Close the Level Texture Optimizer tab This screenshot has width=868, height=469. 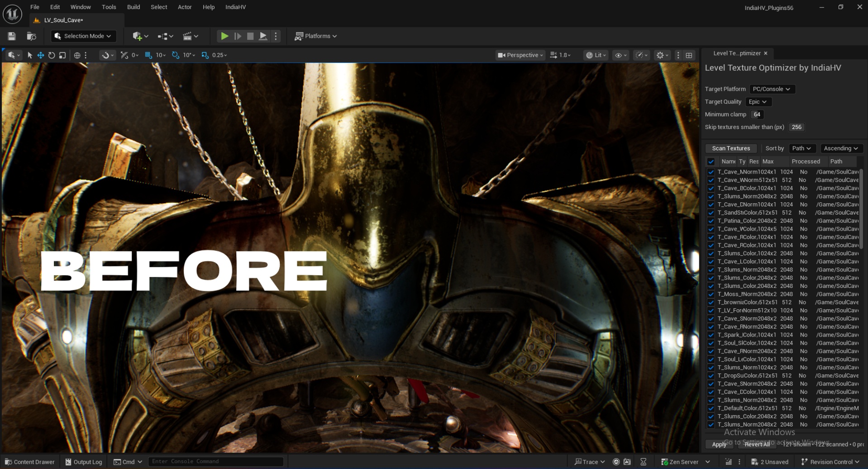click(766, 53)
